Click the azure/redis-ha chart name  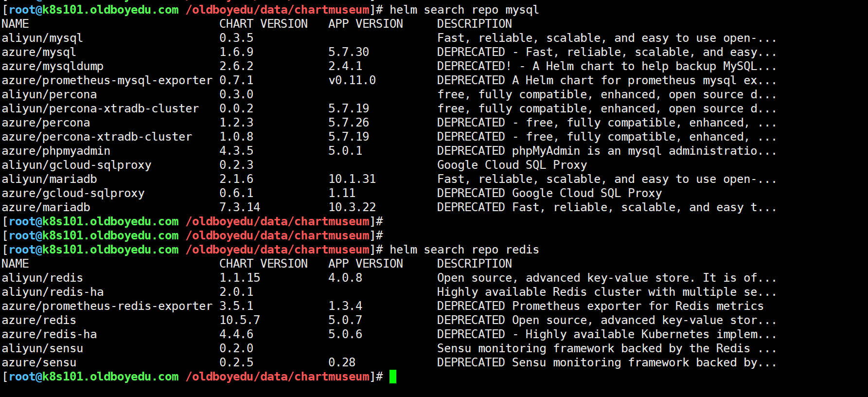tap(49, 334)
